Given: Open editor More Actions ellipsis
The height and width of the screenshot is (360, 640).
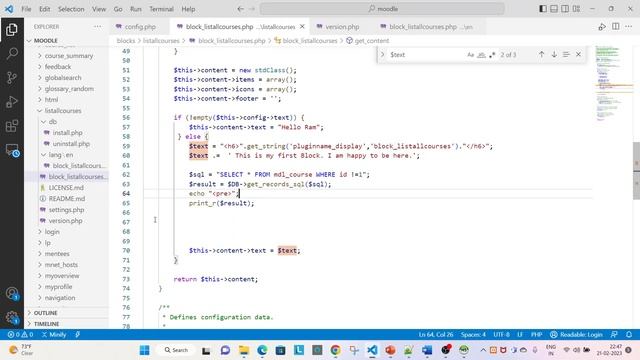Looking at the screenshot, I should (x=629, y=27).
